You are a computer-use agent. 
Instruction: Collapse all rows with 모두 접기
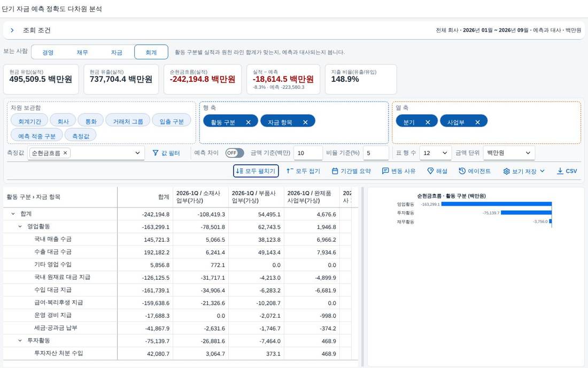tap(304, 171)
